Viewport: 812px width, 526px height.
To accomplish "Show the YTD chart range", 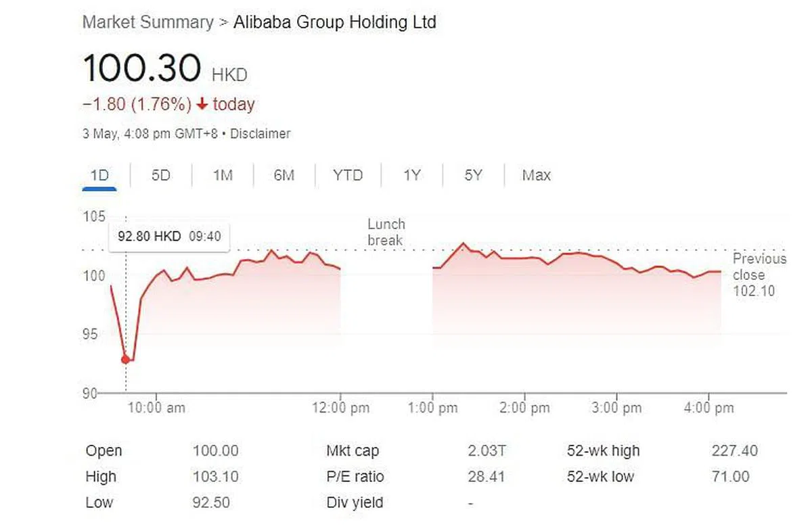I will click(347, 176).
